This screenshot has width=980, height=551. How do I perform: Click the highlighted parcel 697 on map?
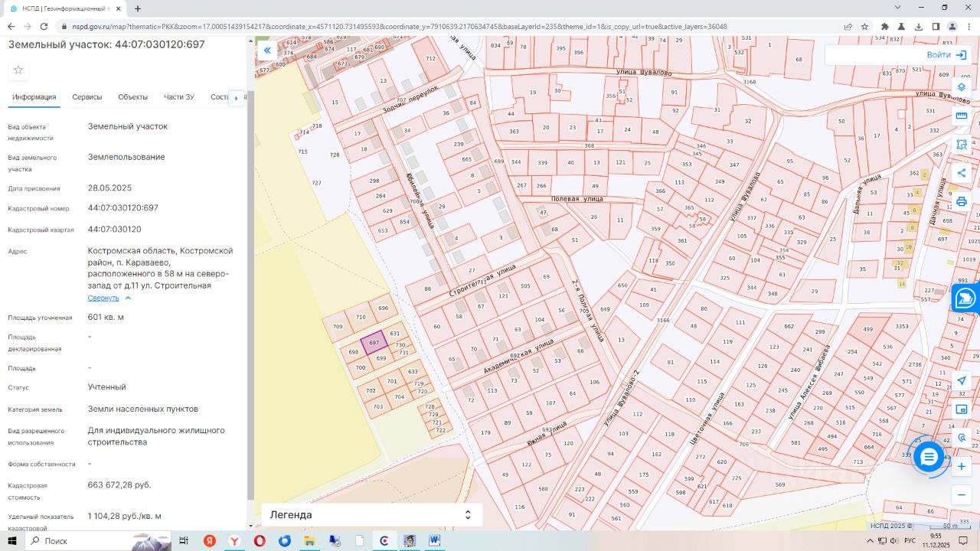pyautogui.click(x=374, y=343)
